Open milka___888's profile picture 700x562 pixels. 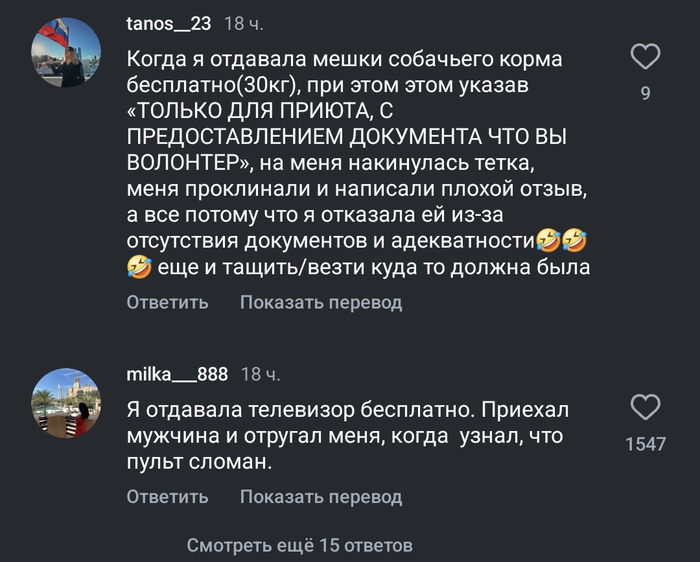(x=68, y=402)
